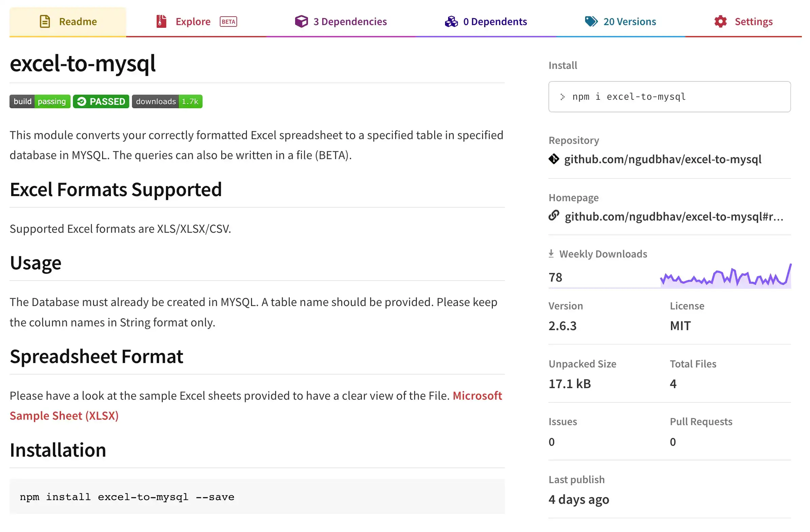Click the install command prompt chevron
Image resolution: width=810 pixels, height=532 pixels.
pos(563,97)
